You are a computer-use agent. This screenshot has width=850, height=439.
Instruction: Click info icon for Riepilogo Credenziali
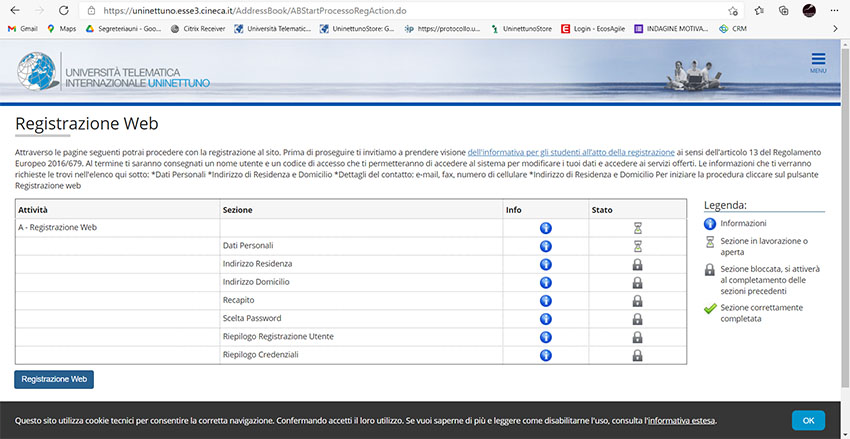click(545, 354)
